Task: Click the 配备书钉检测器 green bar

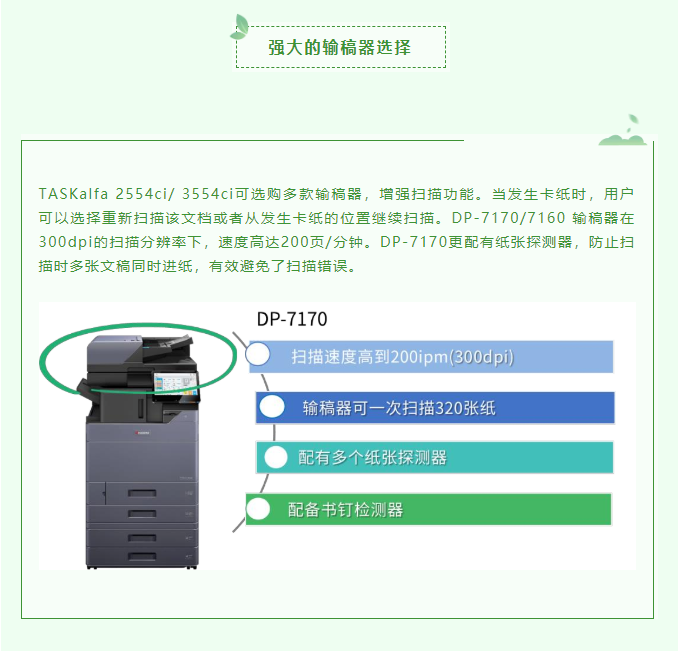Action: pyautogui.click(x=428, y=509)
